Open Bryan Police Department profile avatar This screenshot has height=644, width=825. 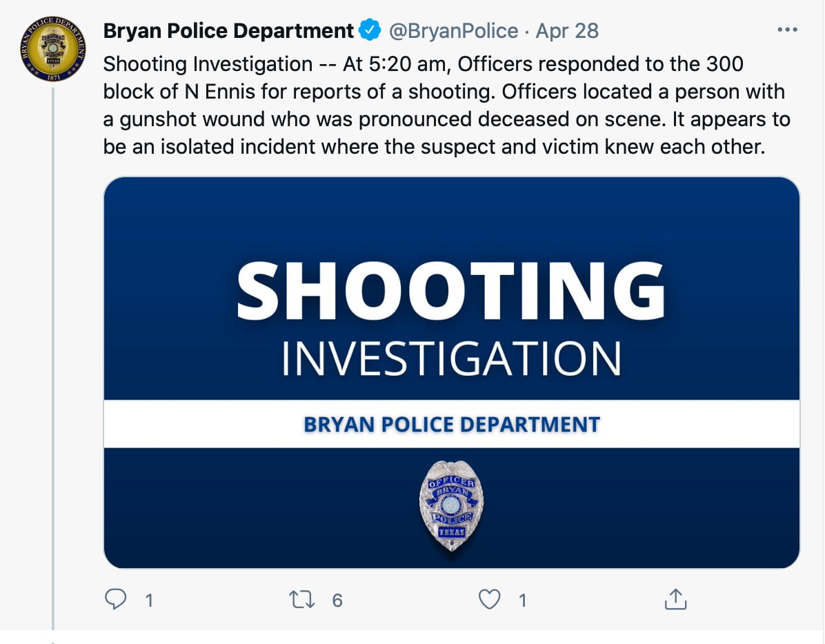53,50
